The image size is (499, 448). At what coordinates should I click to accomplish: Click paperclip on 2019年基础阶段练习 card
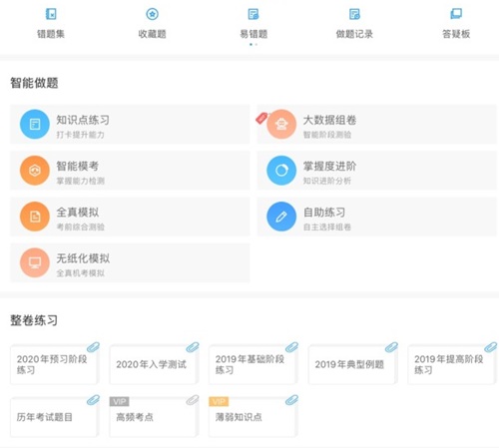tap(291, 347)
